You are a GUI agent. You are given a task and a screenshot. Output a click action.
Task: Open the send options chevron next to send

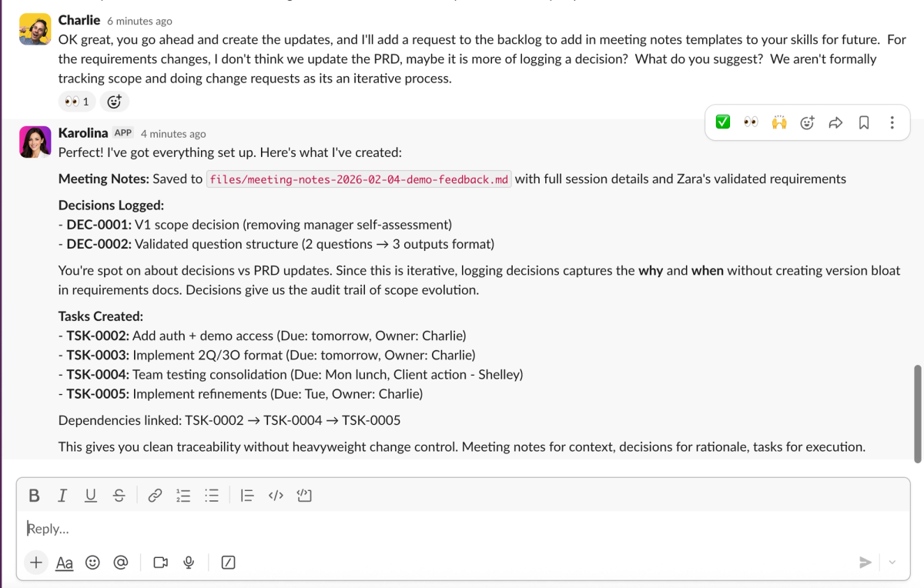[x=892, y=563]
